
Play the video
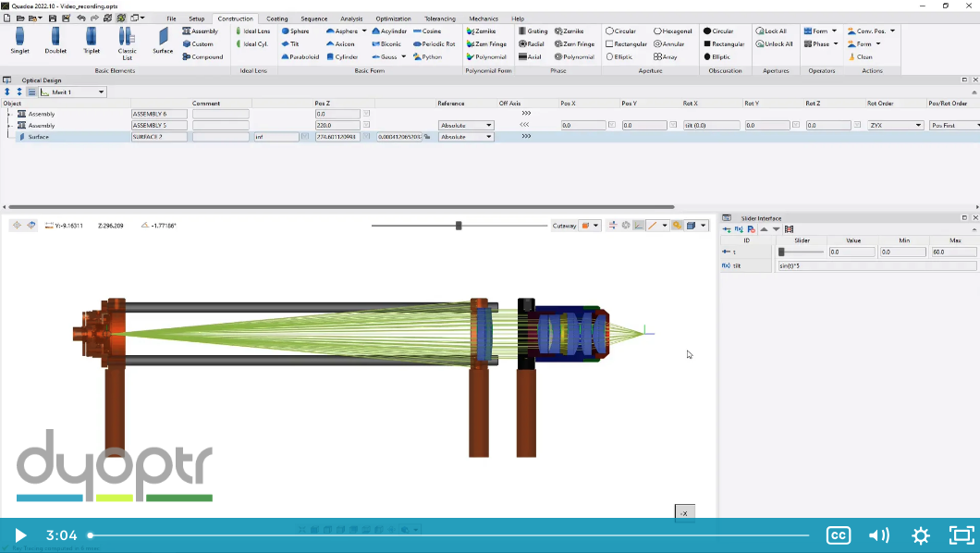(x=19, y=535)
